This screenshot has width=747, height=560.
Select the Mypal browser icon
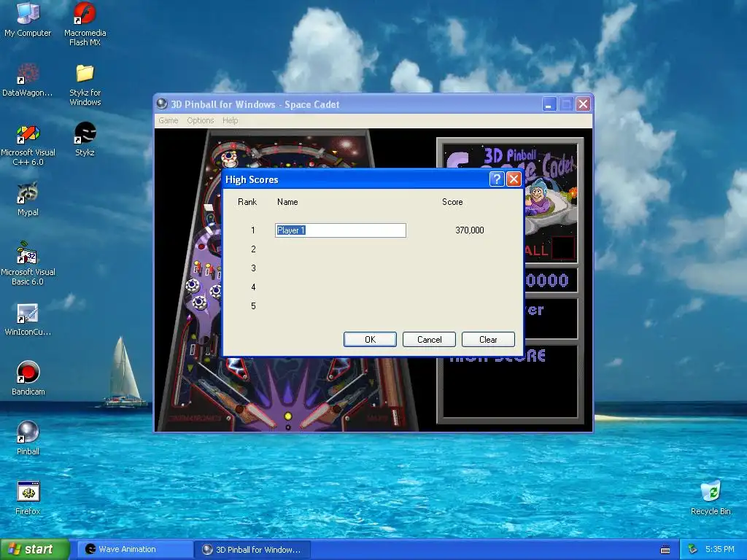point(28,200)
